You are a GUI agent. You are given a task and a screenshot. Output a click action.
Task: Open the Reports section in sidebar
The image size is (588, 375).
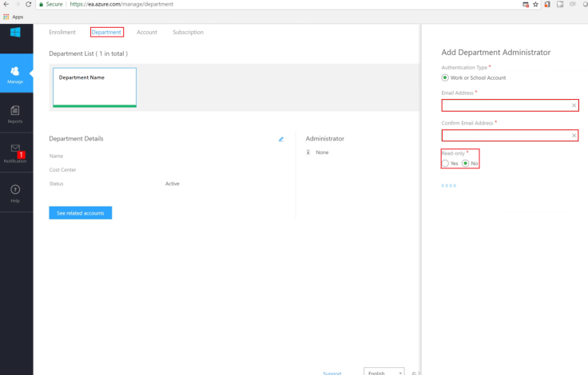click(16, 114)
